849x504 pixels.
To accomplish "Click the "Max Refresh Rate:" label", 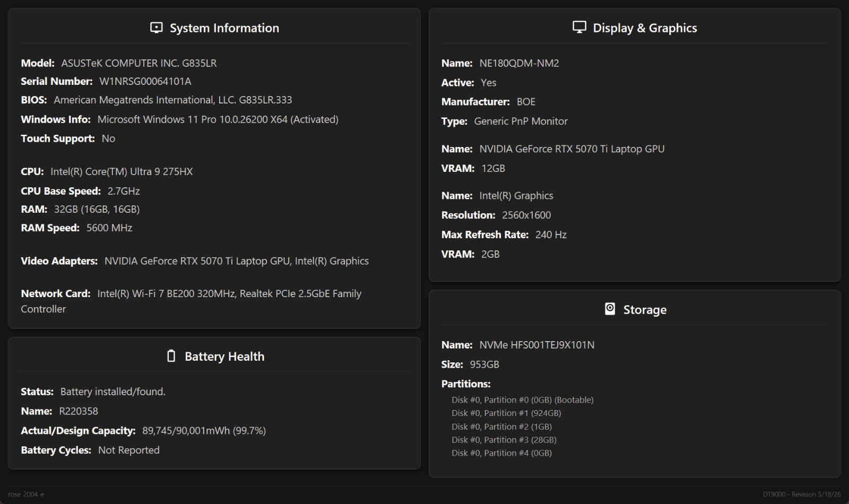I will [485, 235].
